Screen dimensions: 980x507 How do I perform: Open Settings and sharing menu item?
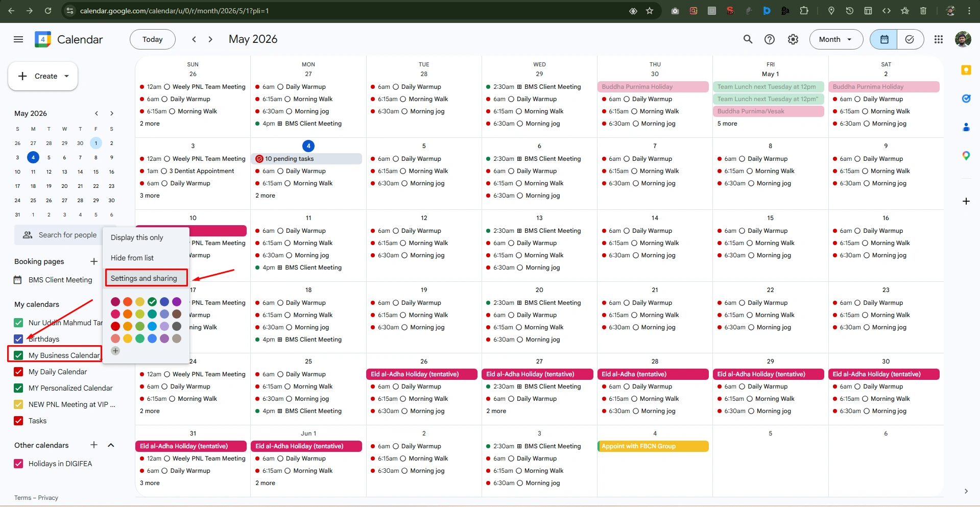tap(146, 278)
